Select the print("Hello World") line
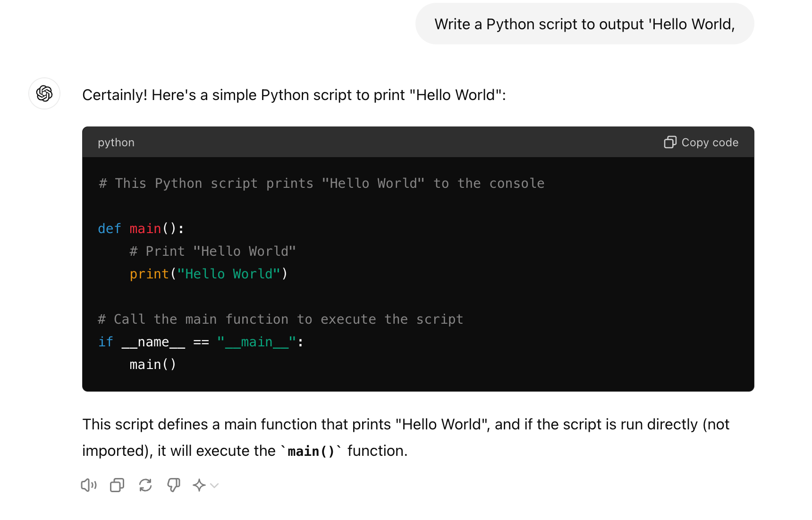Image resolution: width=812 pixels, height=520 pixels. (208, 274)
